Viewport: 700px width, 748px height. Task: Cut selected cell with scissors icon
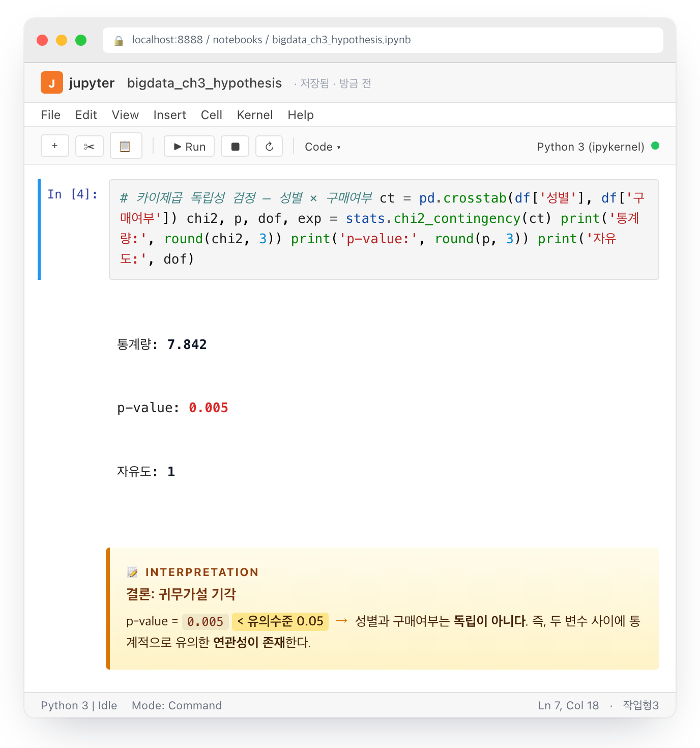point(90,146)
